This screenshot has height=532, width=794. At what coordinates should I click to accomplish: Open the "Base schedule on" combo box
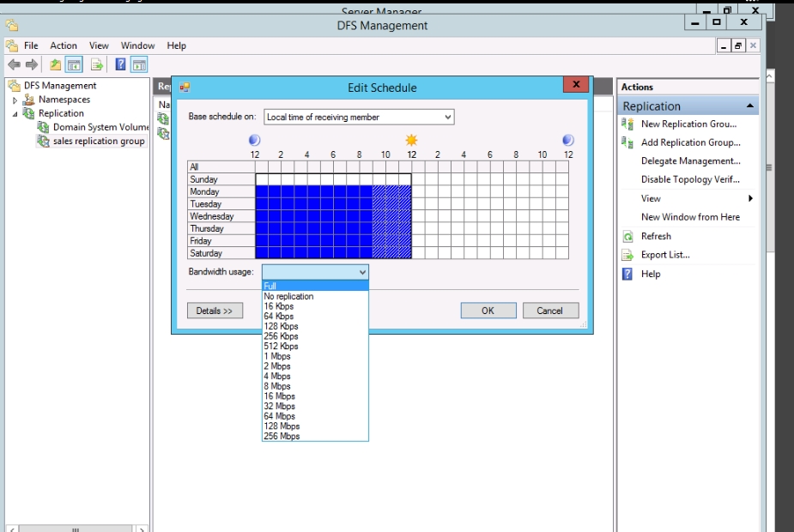click(359, 117)
